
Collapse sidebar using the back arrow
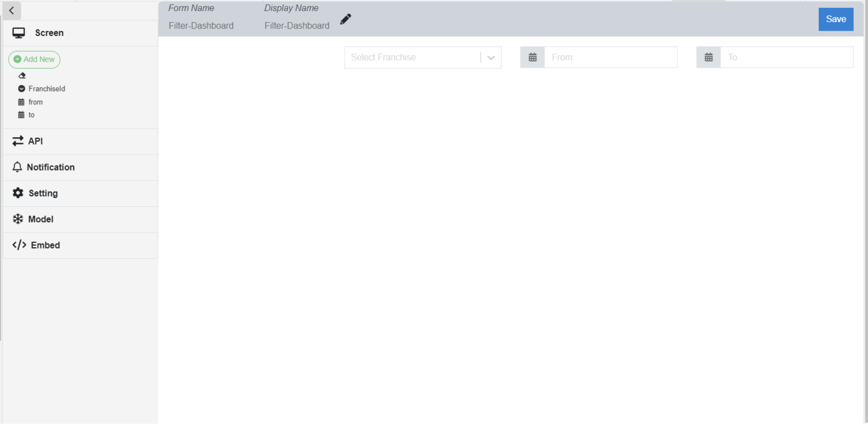click(12, 11)
